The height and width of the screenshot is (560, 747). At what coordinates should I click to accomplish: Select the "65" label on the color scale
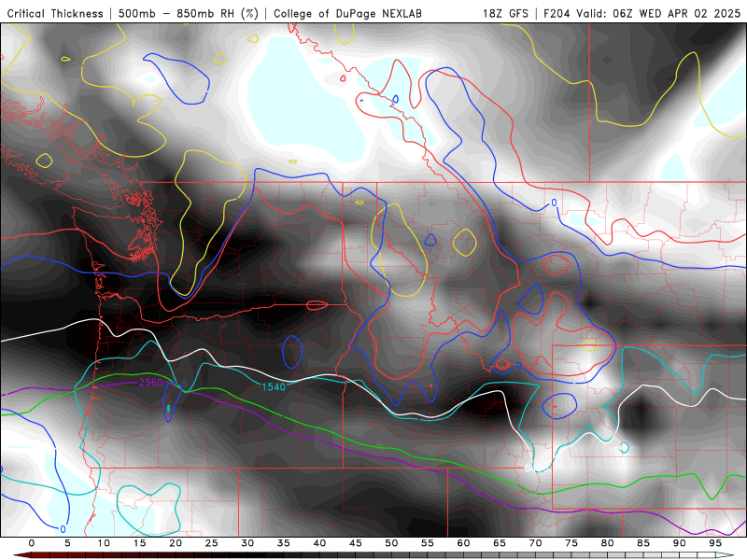tap(500, 543)
